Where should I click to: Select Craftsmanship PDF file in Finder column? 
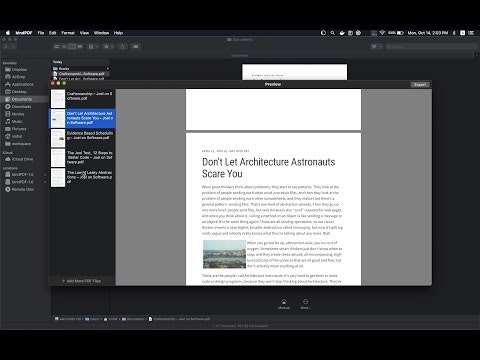click(81, 74)
